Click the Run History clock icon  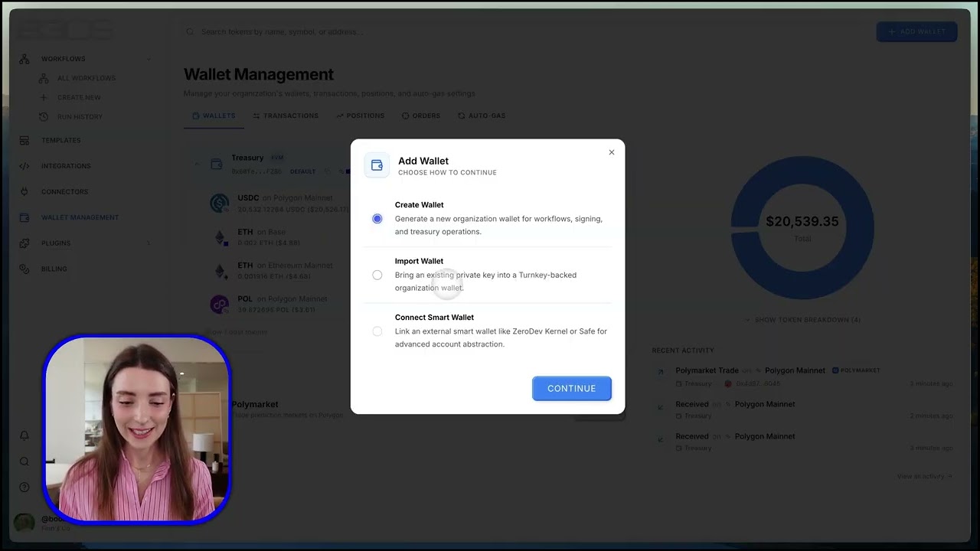(44, 117)
